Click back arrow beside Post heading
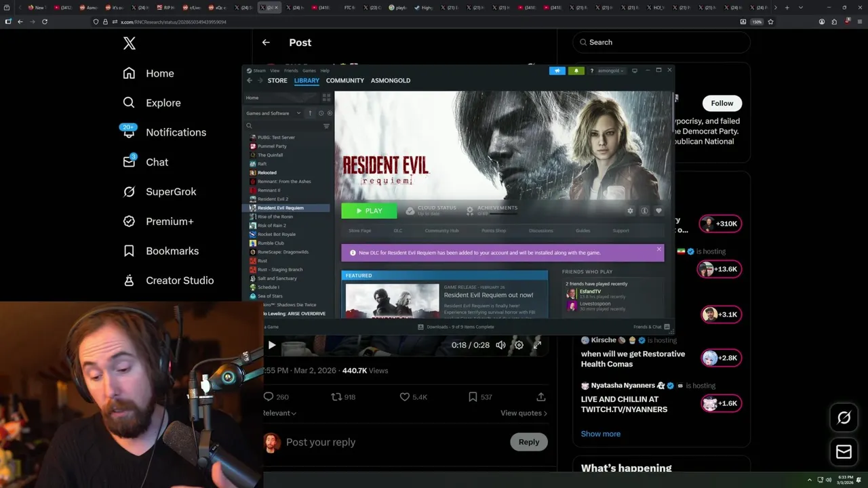868x488 pixels. click(x=266, y=42)
